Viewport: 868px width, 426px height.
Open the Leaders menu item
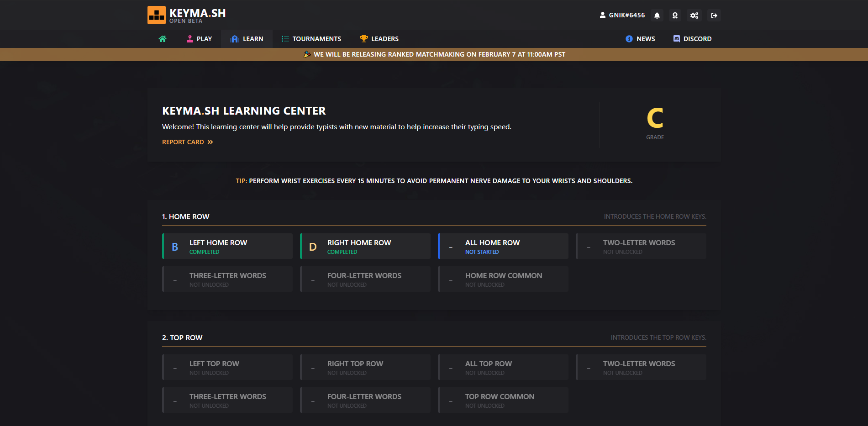(x=379, y=39)
